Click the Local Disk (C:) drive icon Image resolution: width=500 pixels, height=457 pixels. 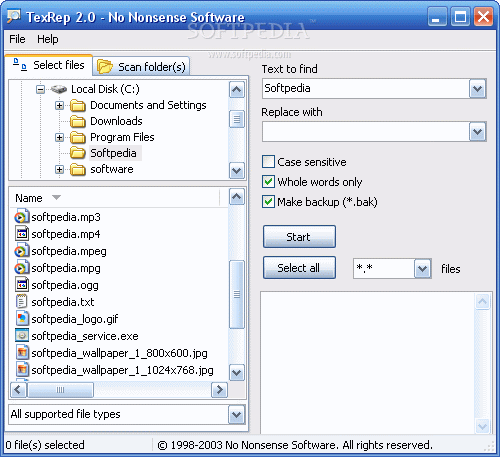click(59, 89)
